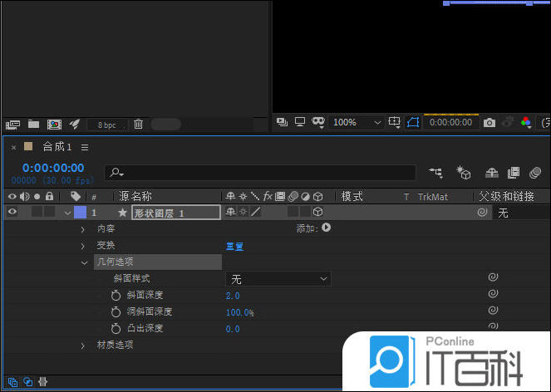
Task: Open the 合成1 panel hamburger menu
Action: pyautogui.click(x=85, y=147)
